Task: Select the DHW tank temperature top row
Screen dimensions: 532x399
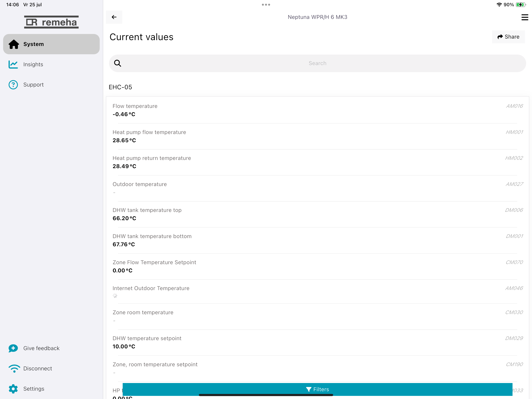Action: pos(317,214)
